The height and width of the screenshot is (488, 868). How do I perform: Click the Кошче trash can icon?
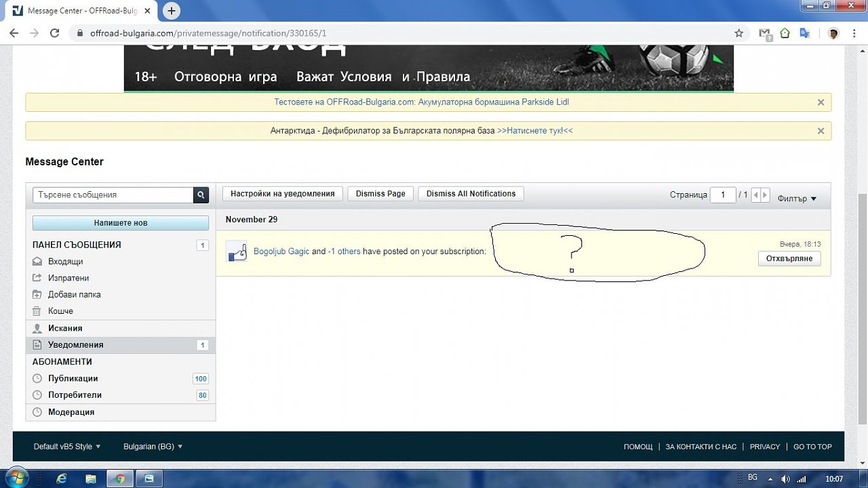point(37,311)
